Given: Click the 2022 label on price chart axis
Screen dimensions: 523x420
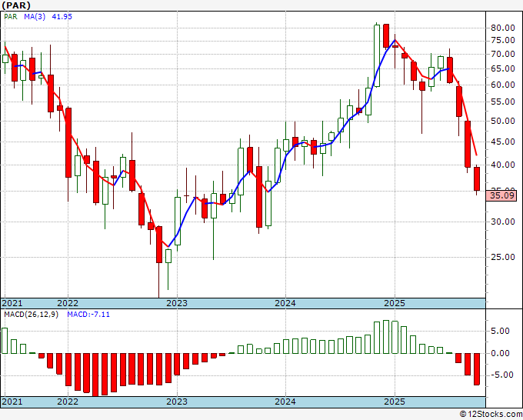Looking at the screenshot, I should pos(68,303).
